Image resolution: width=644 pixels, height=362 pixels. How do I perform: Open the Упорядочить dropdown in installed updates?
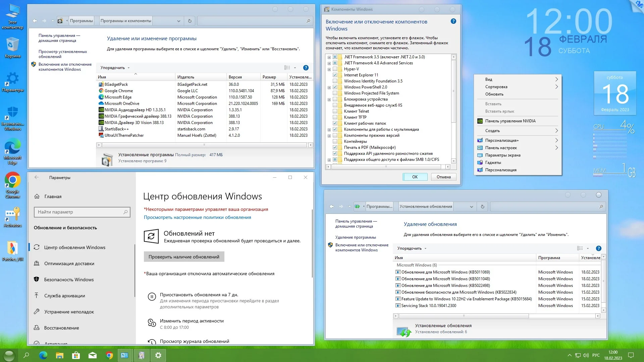(412, 248)
